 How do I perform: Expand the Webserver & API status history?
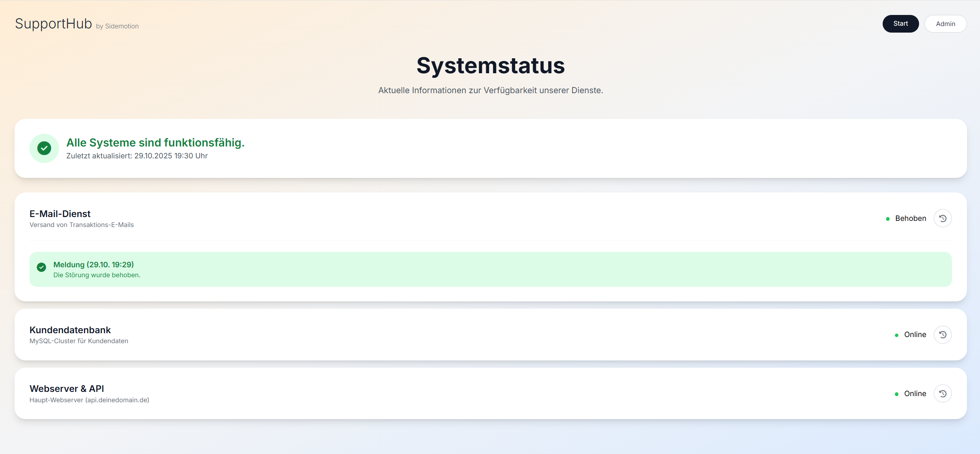943,393
